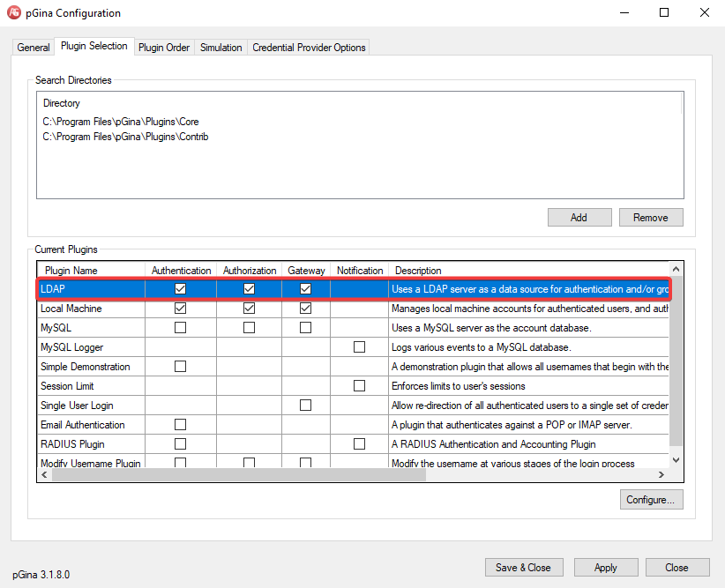Image resolution: width=725 pixels, height=588 pixels.
Task: Open the Plugin Order tab
Action: click(164, 48)
